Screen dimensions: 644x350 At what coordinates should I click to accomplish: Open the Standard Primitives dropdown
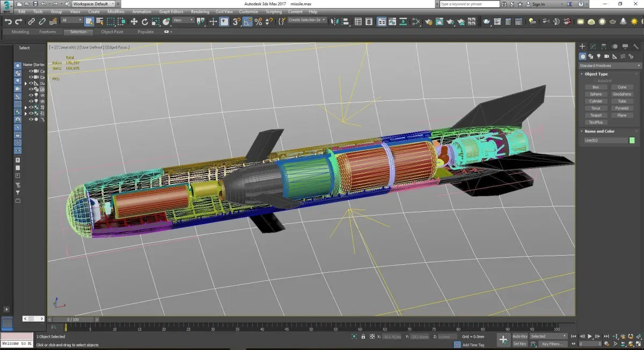coord(610,65)
